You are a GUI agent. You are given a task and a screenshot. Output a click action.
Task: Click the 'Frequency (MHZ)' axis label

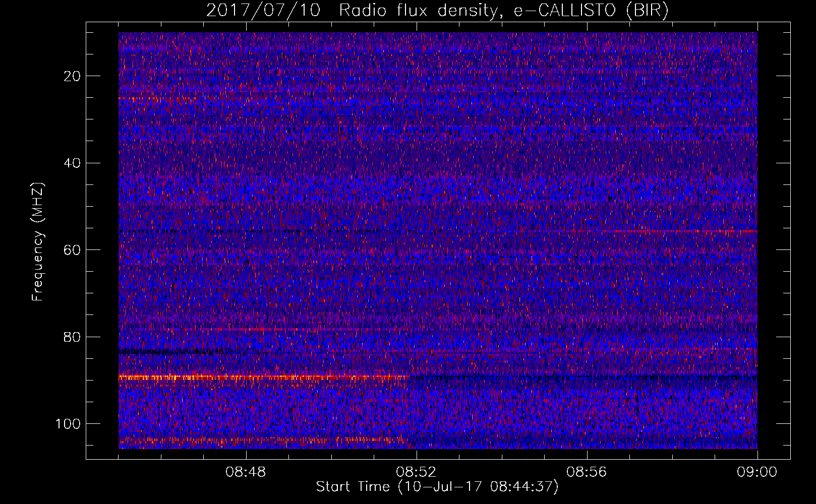38,241
